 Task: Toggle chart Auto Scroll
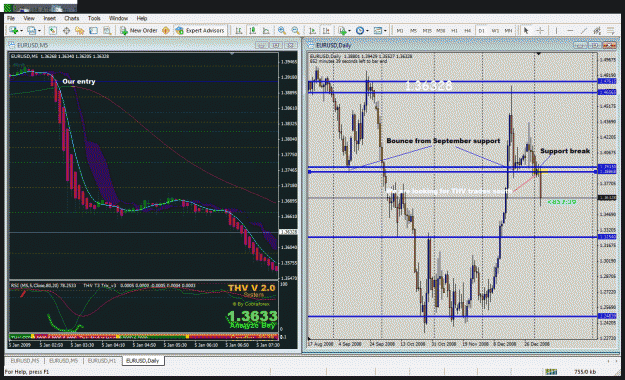point(312,30)
